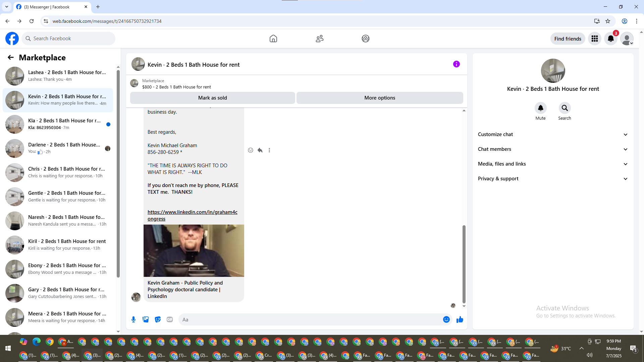644x362 pixels.
Task: Open notifications bell with badge
Action: pos(611,39)
